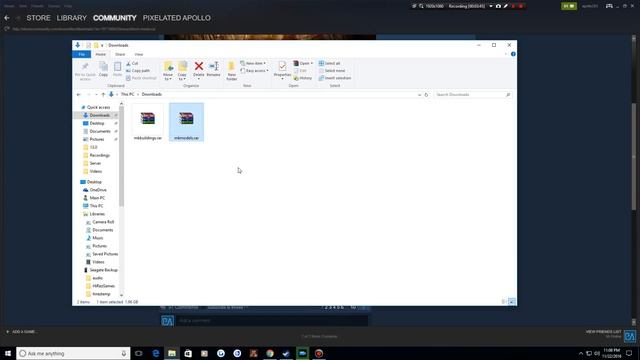Select Seagate Backup in navigation pane

[103, 270]
